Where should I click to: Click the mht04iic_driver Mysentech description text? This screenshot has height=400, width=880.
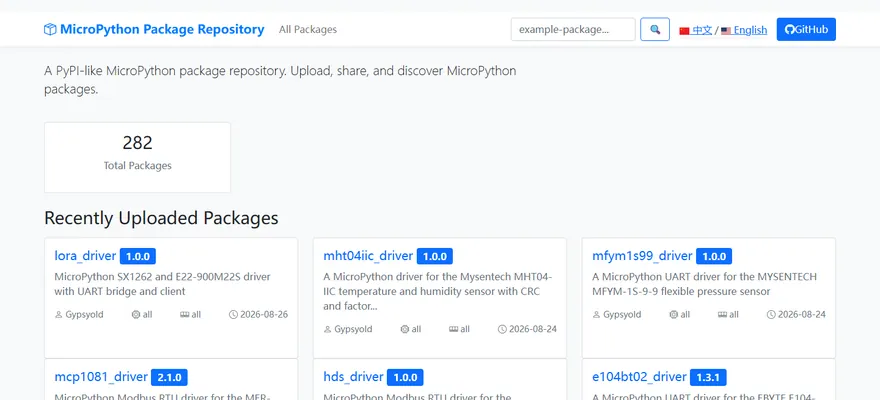pyautogui.click(x=438, y=292)
